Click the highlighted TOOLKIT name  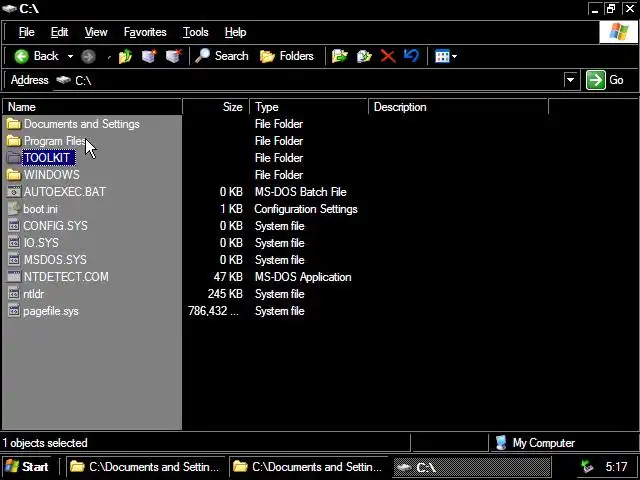[49, 158]
